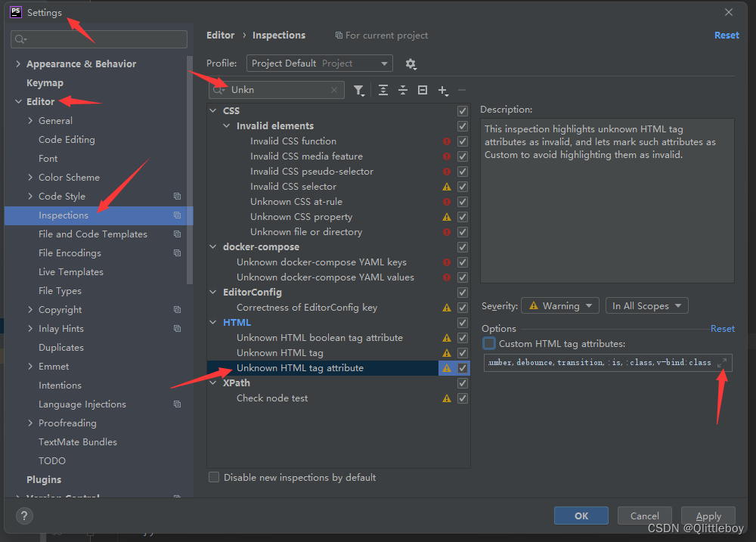Collapse all inspections with collapse-all icon
756x542 pixels.
click(x=403, y=89)
